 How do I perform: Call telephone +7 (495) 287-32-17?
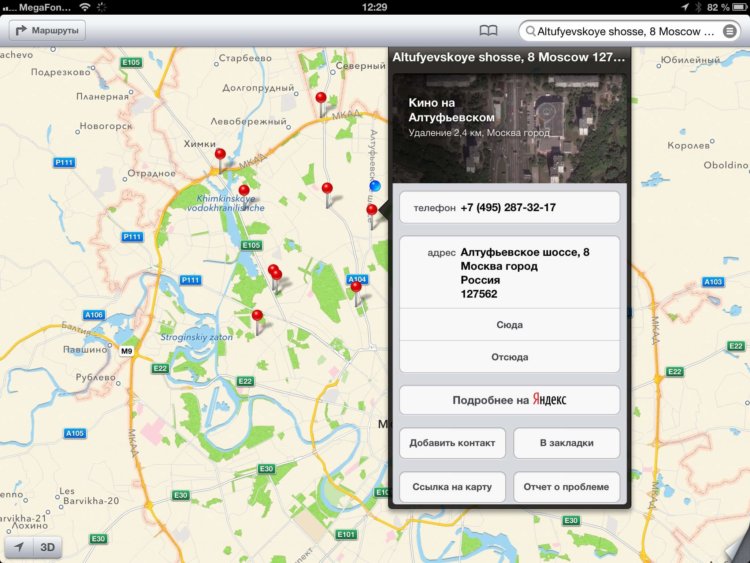tap(509, 208)
